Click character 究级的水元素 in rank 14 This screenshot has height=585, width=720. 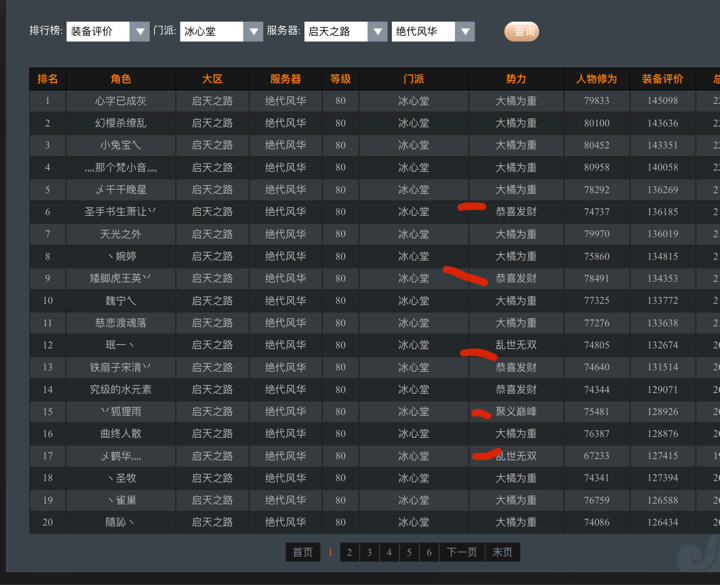tap(121, 389)
